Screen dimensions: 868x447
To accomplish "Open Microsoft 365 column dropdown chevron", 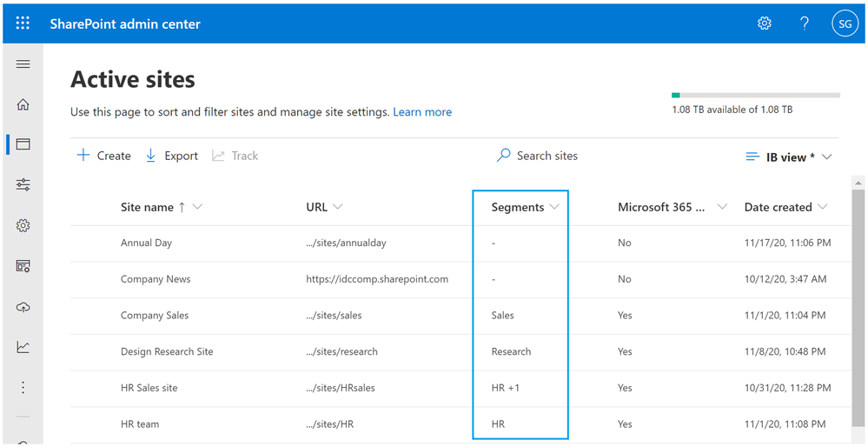I will tap(722, 207).
